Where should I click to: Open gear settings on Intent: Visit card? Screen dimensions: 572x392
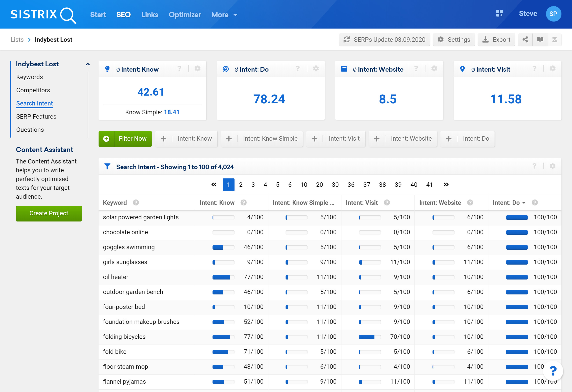coord(553,69)
